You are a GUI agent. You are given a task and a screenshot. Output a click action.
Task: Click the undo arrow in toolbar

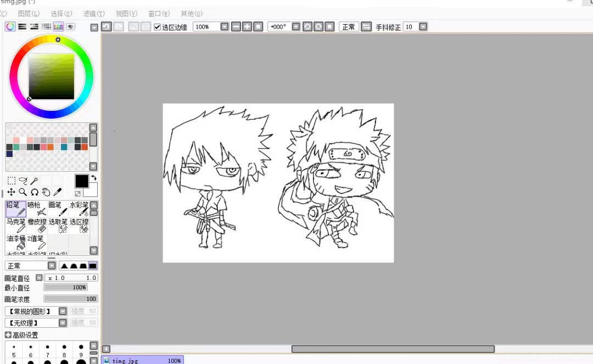pyautogui.click(x=107, y=26)
